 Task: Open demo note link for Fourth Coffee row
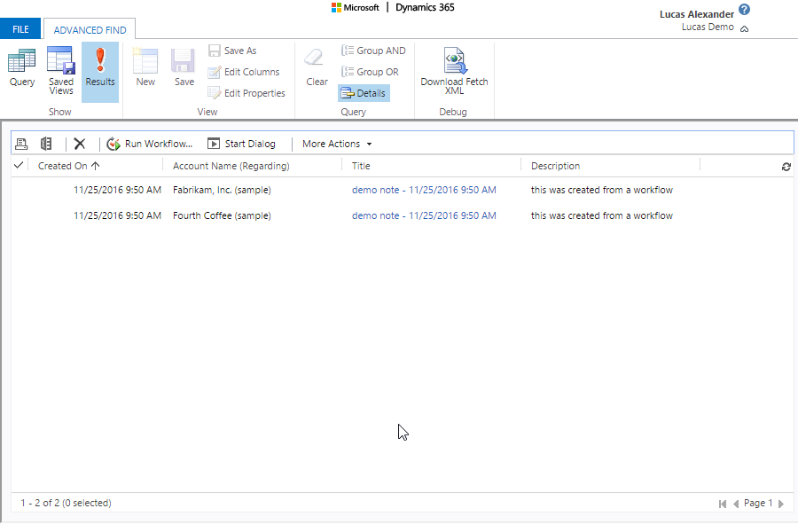click(x=424, y=215)
